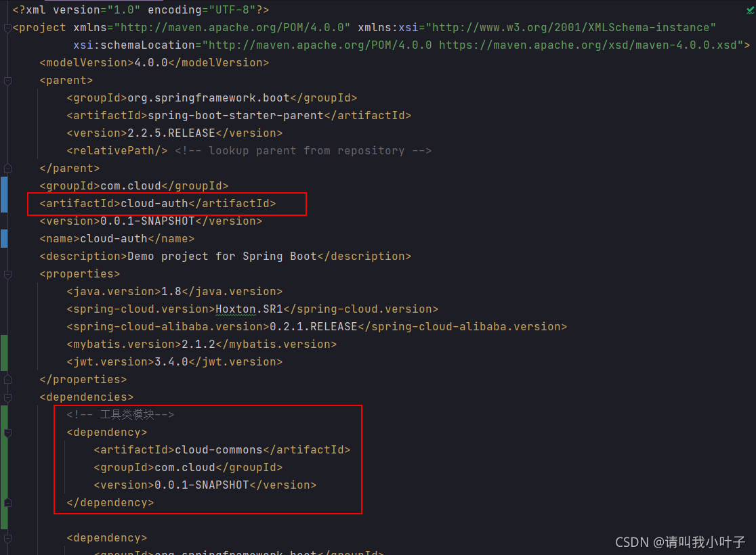This screenshot has height=555, width=756.
Task: Click artifactId cloud-commons line
Action: [x=222, y=449]
